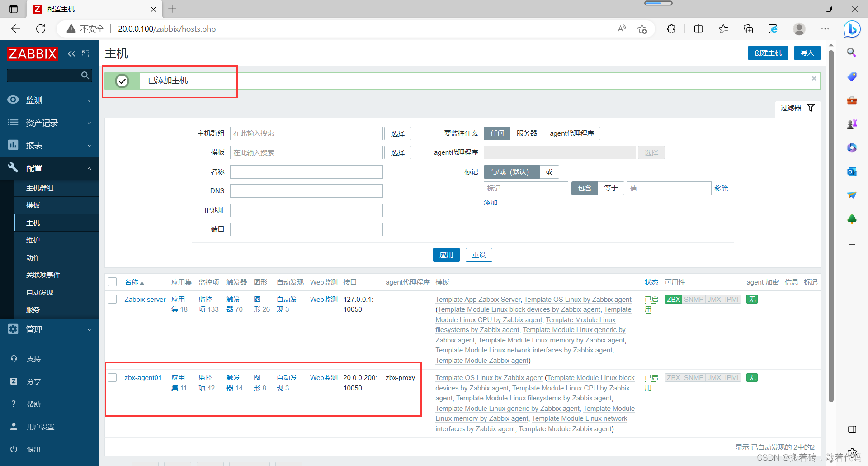Screen dimensions: 868x466
Task: Focus the 名称 filter input field
Action: pos(306,172)
